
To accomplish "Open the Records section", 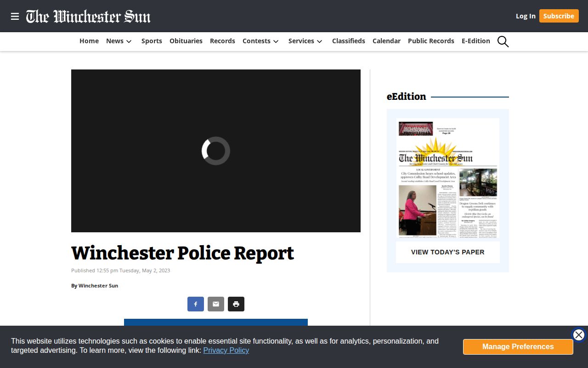I will point(222,41).
